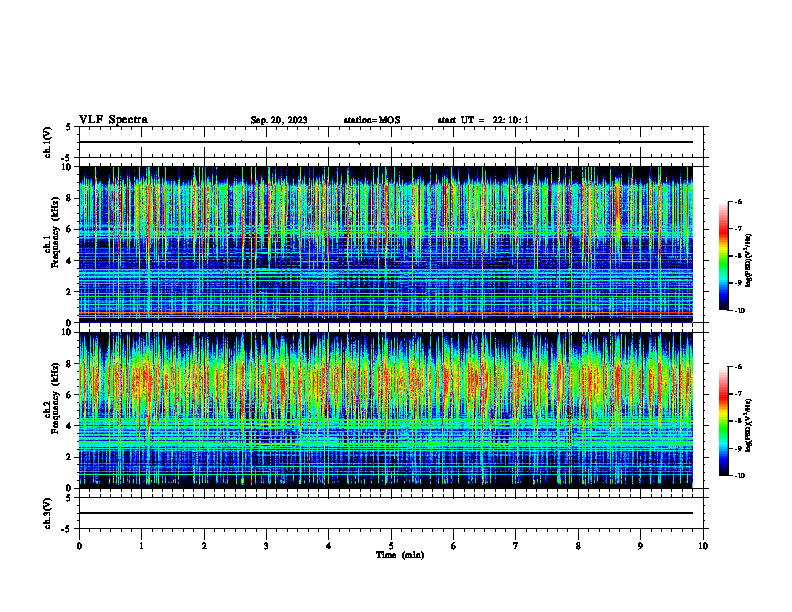Click the "station=MOS" header label

(372, 120)
